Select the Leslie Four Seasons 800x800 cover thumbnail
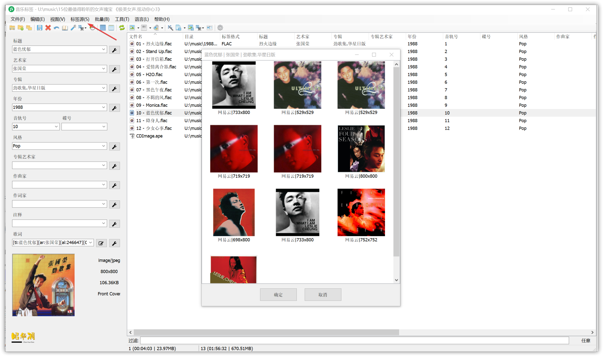This screenshot has height=364, width=603. pos(361,149)
